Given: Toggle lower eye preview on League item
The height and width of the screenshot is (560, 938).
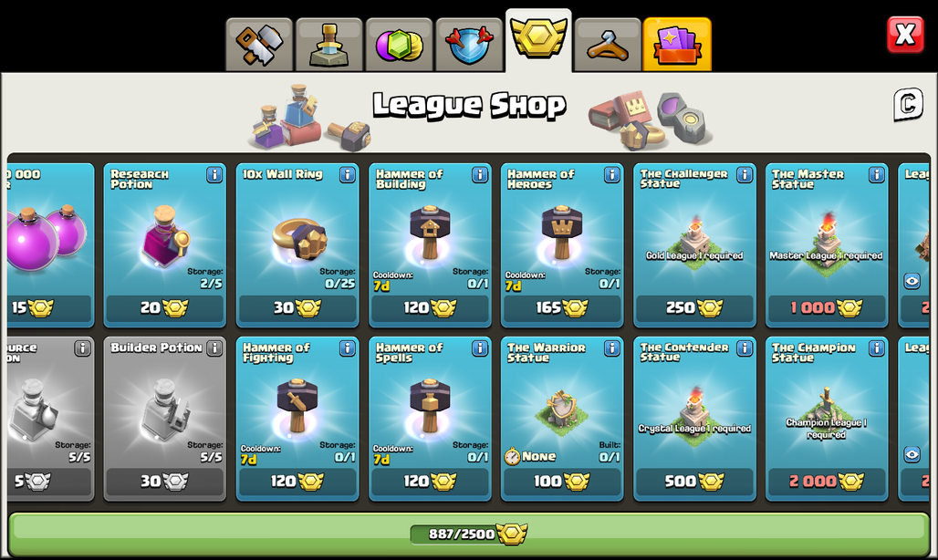Looking at the screenshot, I should pyautogui.click(x=912, y=454).
